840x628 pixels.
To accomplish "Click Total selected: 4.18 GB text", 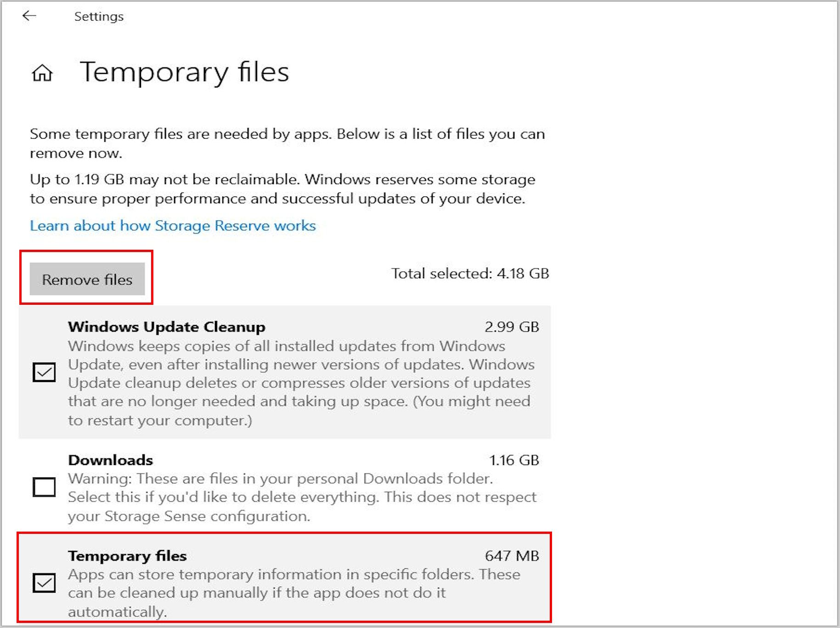I will click(470, 274).
